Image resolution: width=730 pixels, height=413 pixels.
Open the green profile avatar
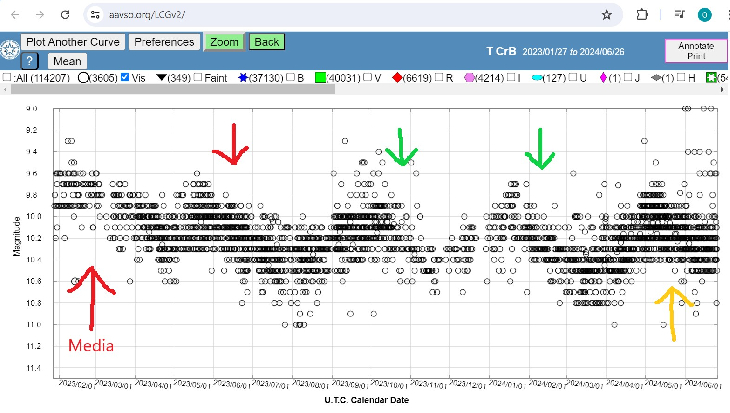tap(705, 15)
